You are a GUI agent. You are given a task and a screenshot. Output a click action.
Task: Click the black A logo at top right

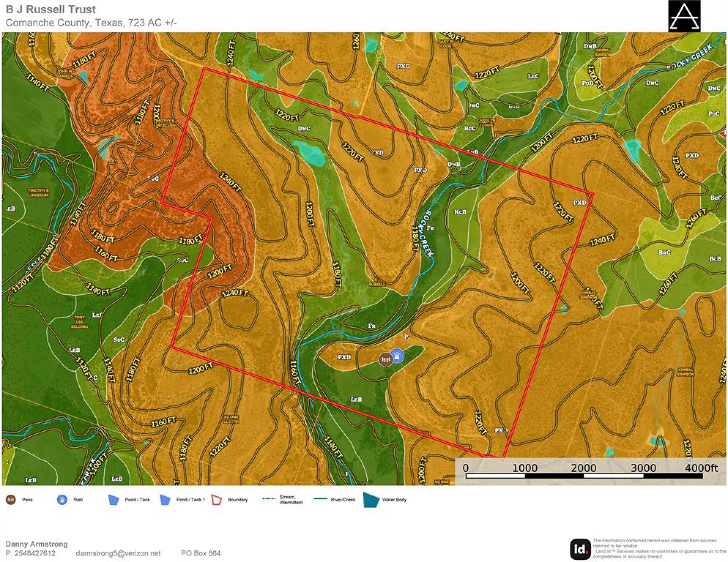point(684,16)
